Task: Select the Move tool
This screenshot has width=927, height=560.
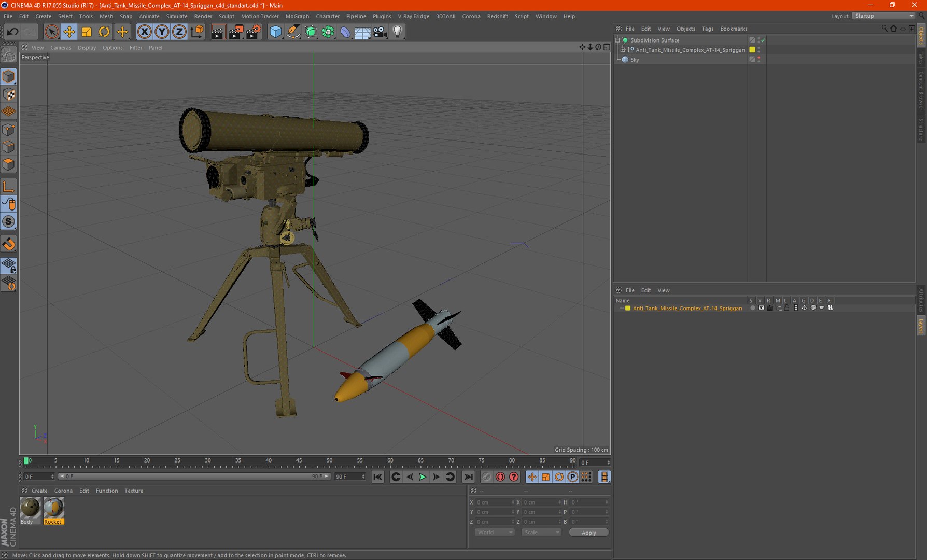Action: click(x=69, y=32)
